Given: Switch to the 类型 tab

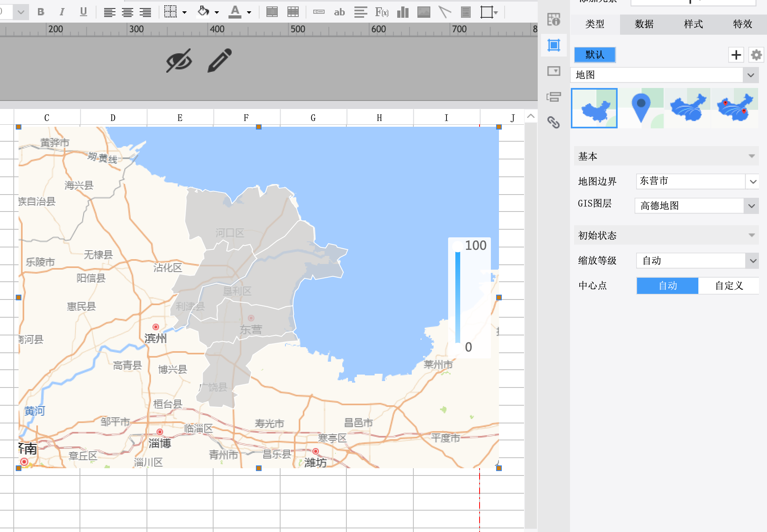Looking at the screenshot, I should tap(595, 24).
